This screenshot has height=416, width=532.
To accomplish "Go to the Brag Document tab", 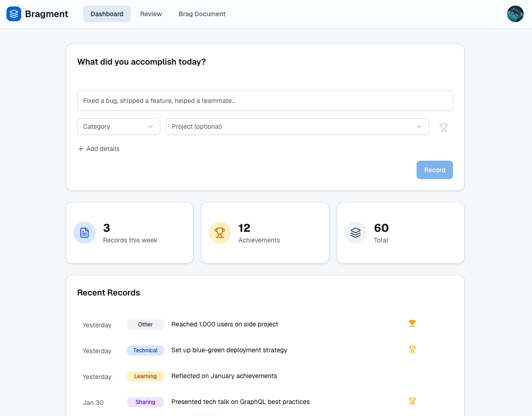I will click(x=202, y=14).
